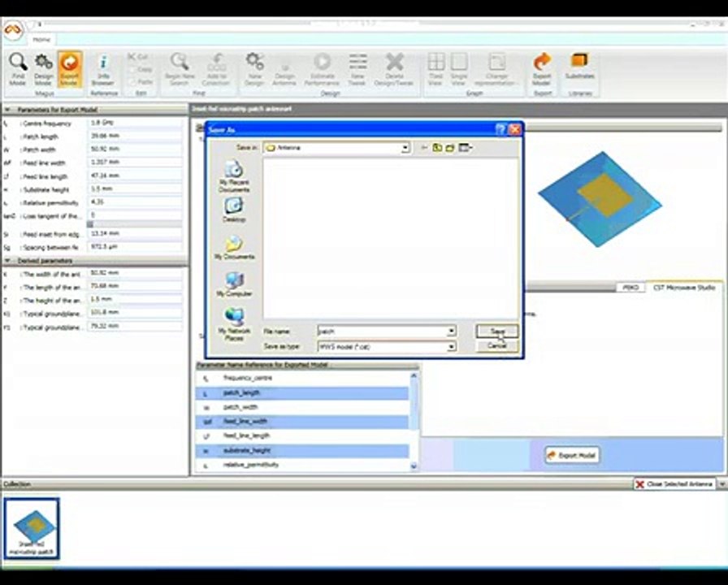Collapse Parameters for Export Model section
Image resolution: width=728 pixels, height=585 pixels.
tap(7, 110)
